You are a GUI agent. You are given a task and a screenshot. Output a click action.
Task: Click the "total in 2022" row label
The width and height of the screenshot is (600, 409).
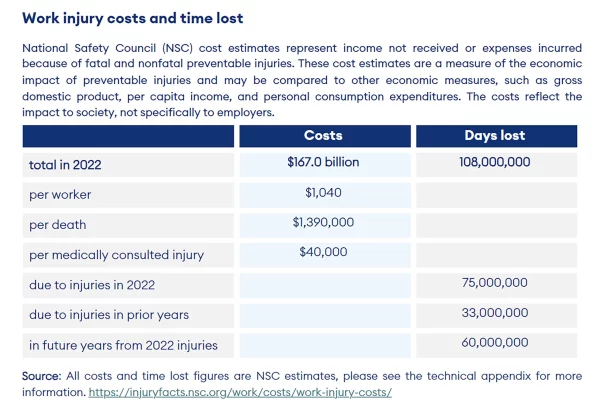pyautogui.click(x=66, y=164)
